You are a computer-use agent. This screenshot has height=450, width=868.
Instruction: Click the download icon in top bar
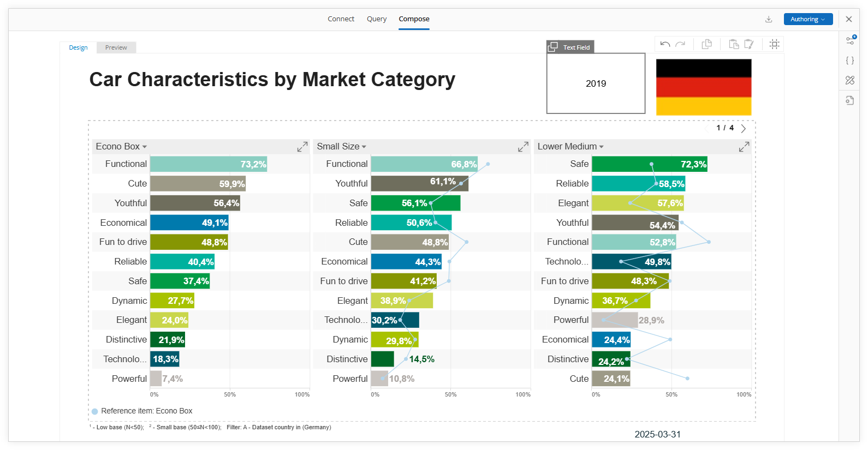click(x=769, y=19)
